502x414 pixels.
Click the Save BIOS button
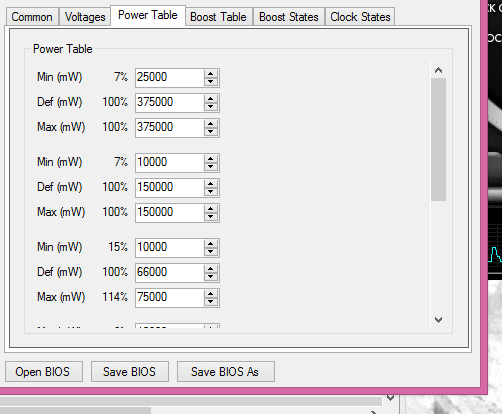point(130,371)
